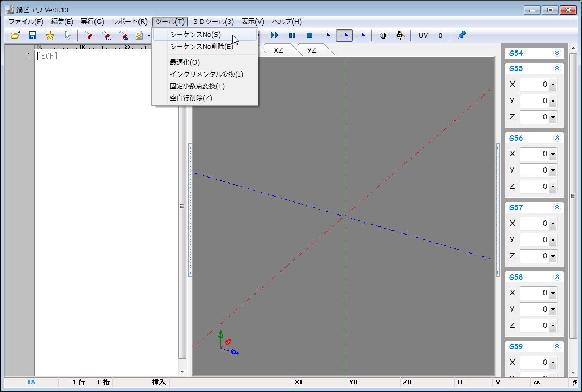The width and height of the screenshot is (582, 392).
Task: Click the red marker pen icon with dots
Action: (106, 35)
